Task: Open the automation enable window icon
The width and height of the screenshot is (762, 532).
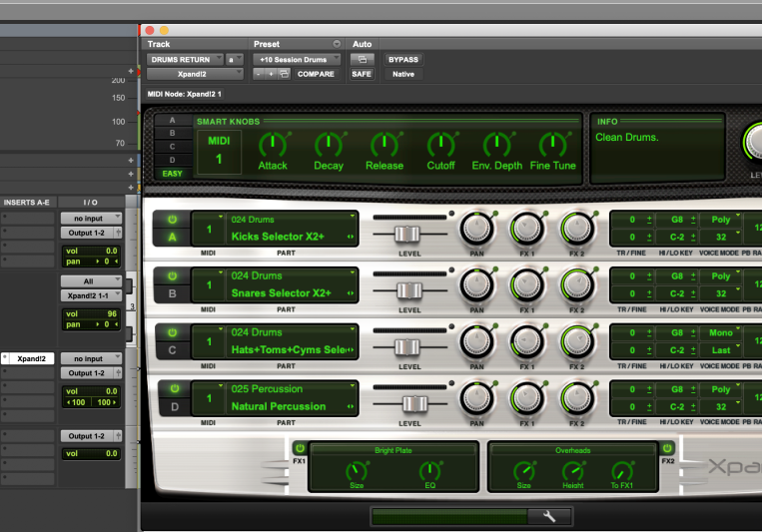Action: coord(363,59)
